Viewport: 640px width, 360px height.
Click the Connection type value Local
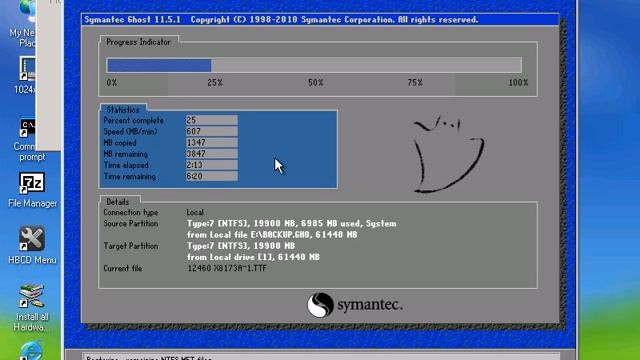pyautogui.click(x=195, y=213)
